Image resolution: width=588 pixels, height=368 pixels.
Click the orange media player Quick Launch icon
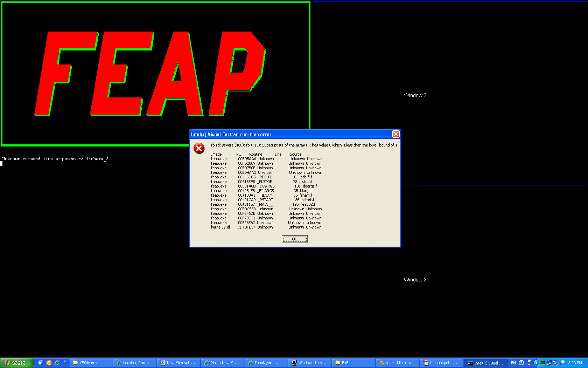49,363
